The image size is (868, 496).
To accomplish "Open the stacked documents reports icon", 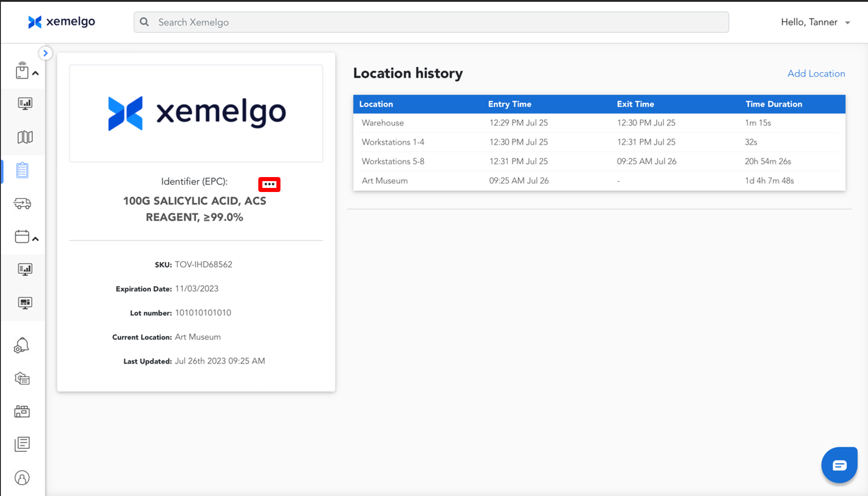I will click(22, 444).
